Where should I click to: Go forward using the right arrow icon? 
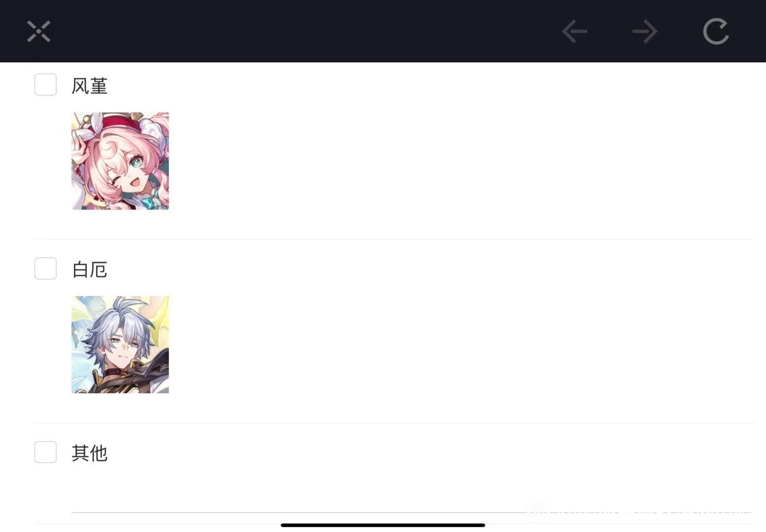[x=645, y=32]
